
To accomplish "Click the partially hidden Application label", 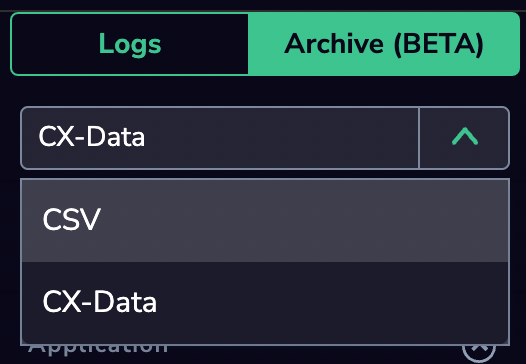I will tap(98, 349).
